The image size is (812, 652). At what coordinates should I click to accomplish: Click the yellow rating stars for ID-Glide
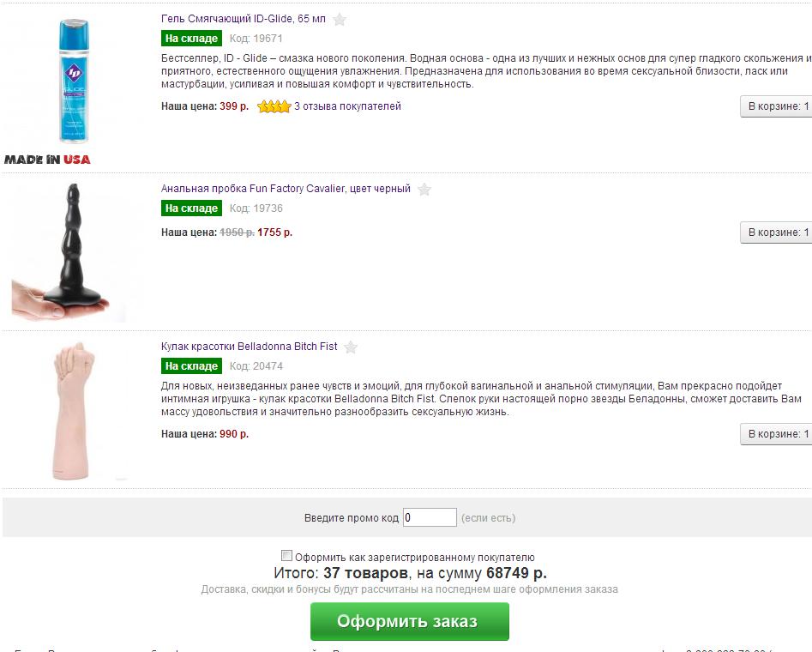(x=274, y=106)
